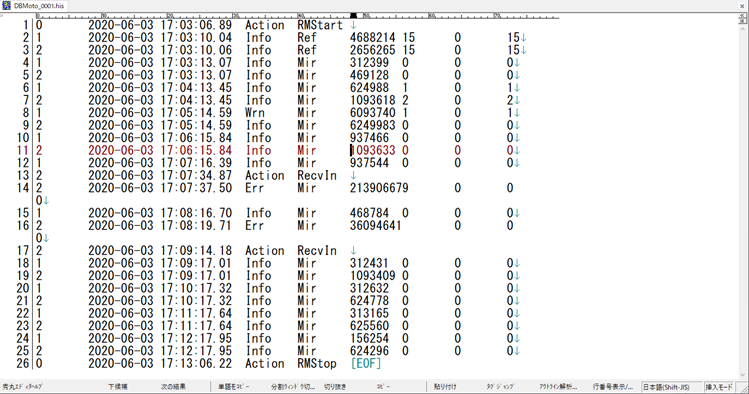Viewport: 749px width, 394px height.
Task: Click the value 6249983 on line 9
Action: (x=373, y=125)
